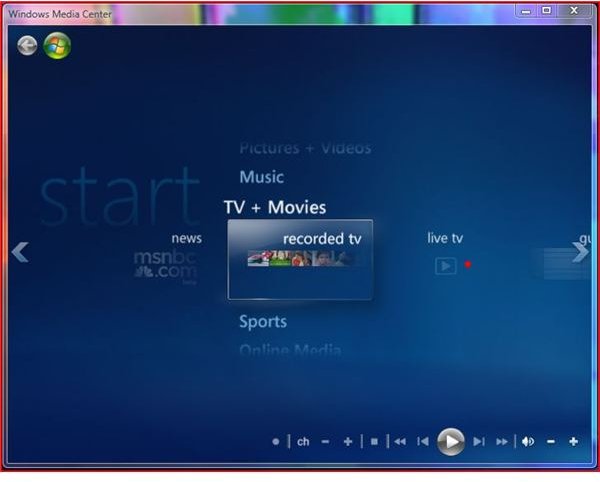Start recording with the record dot
The image size is (600, 482).
tap(276, 442)
